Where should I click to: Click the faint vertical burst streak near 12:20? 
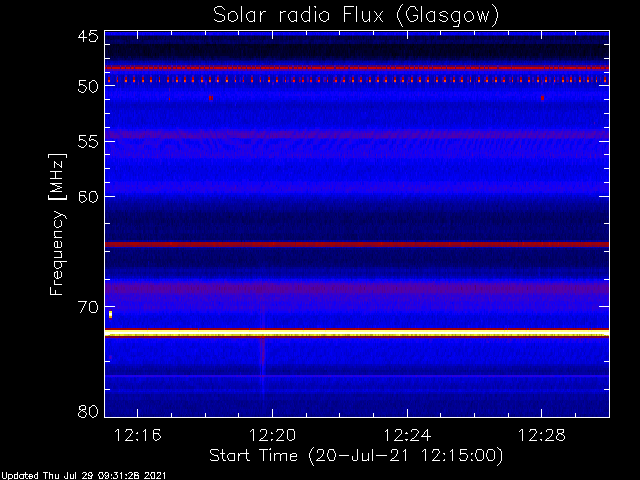click(x=263, y=355)
